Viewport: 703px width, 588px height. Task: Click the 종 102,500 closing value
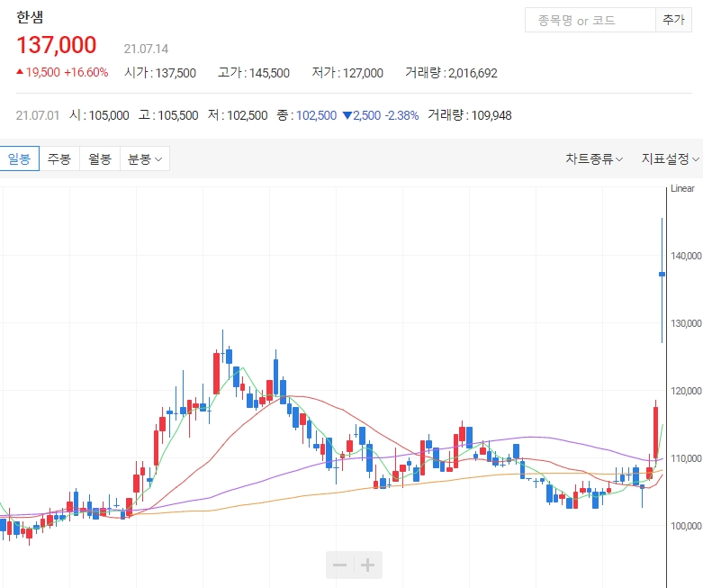(x=307, y=115)
